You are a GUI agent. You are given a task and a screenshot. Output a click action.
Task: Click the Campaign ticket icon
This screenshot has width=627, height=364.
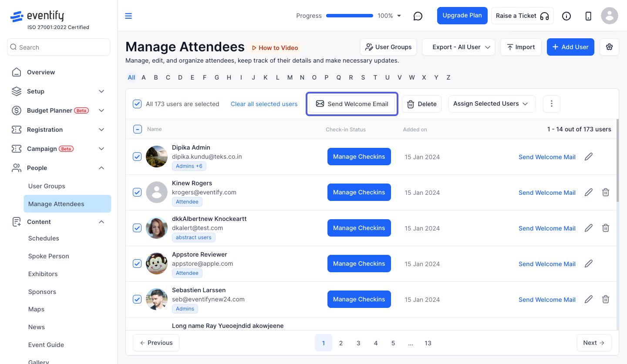click(x=17, y=149)
